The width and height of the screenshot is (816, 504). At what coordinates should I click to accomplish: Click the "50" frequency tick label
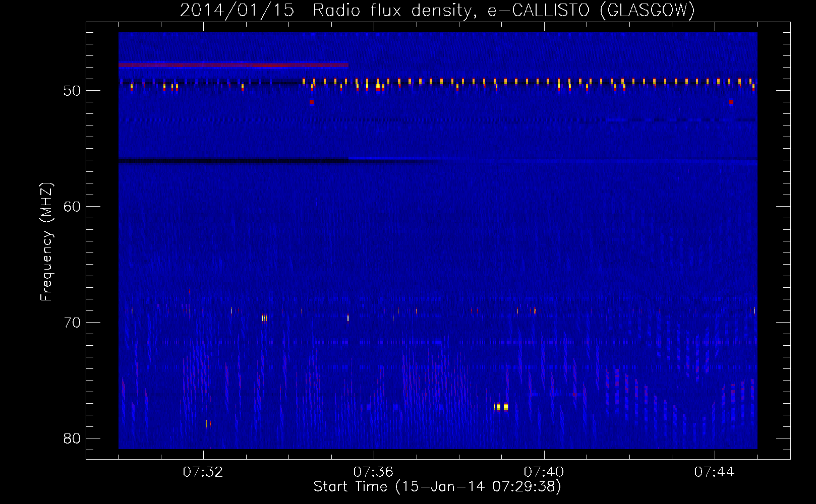(72, 91)
